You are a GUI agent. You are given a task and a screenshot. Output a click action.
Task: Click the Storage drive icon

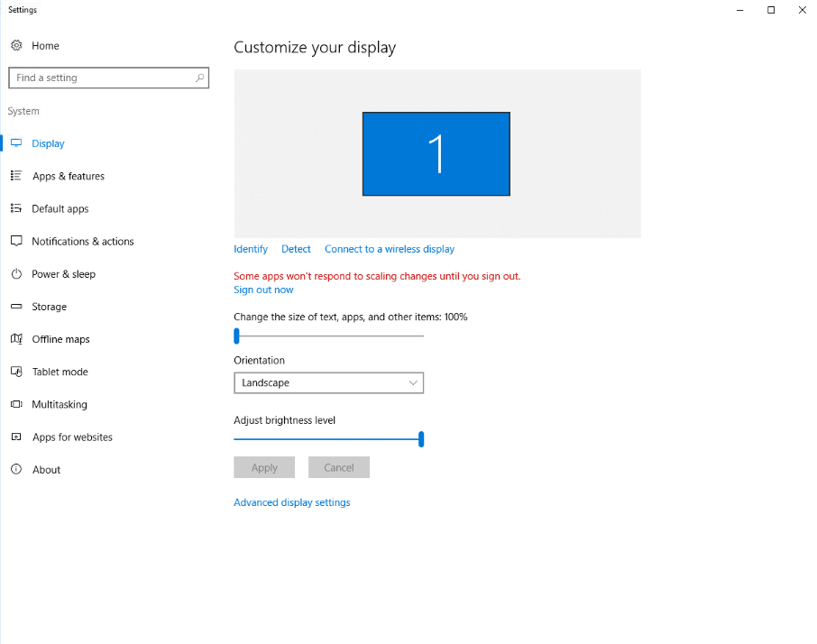pos(16,307)
